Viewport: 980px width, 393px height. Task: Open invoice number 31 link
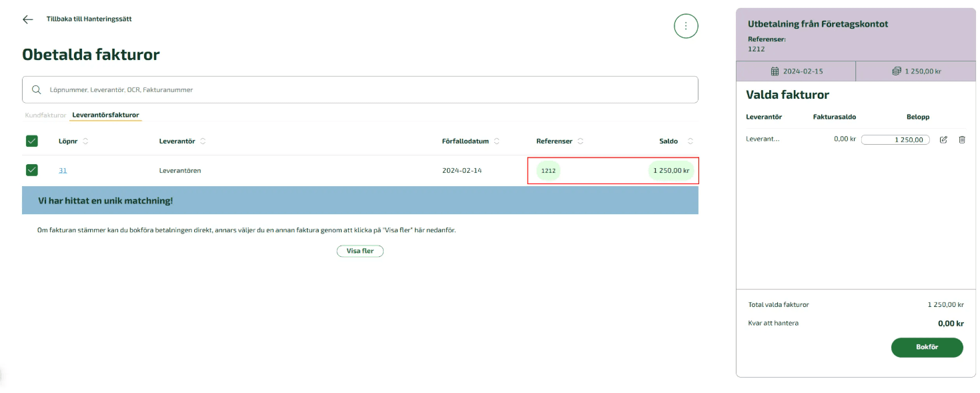tap(63, 171)
